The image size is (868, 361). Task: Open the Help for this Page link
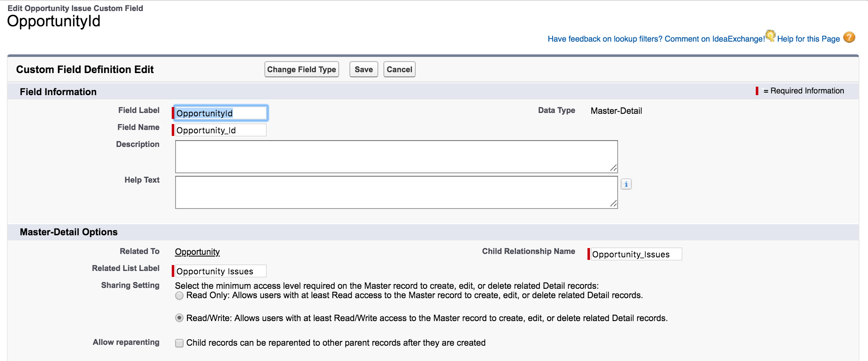(x=808, y=39)
